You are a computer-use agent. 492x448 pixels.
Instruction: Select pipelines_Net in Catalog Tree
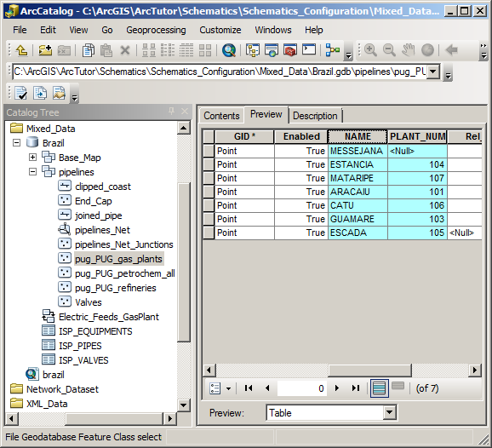(102, 230)
